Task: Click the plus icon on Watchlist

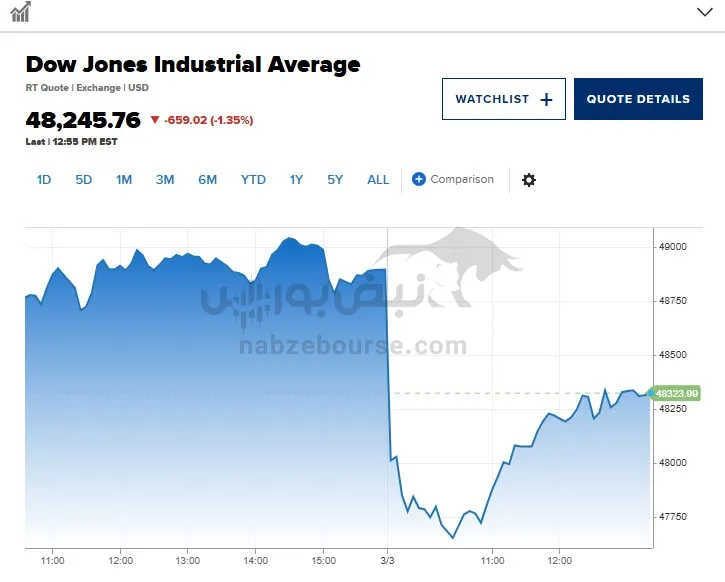Action: click(x=546, y=99)
